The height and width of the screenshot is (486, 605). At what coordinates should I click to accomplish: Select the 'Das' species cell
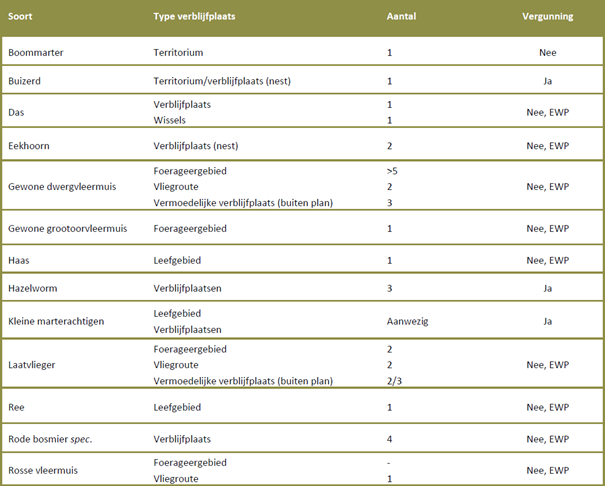tap(16, 112)
